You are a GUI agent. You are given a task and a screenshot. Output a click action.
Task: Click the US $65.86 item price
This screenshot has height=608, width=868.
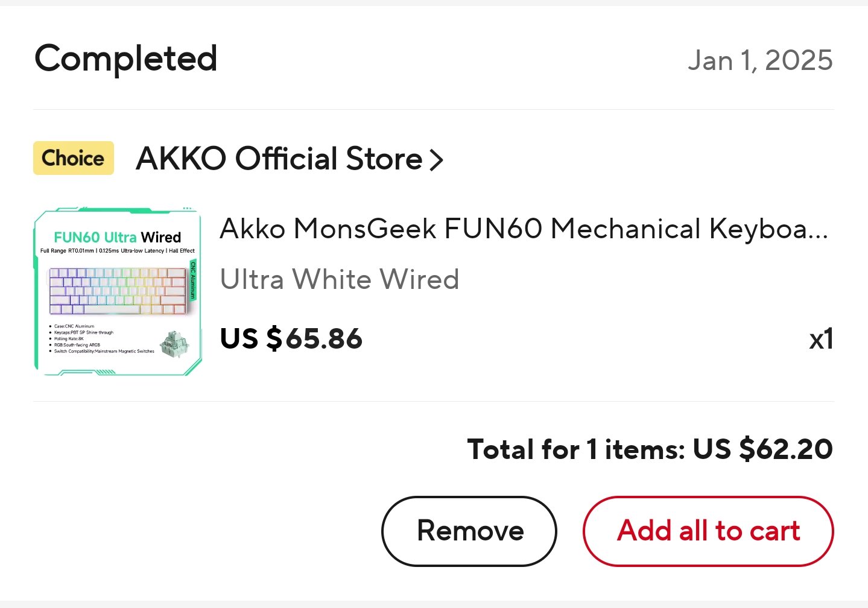(x=291, y=338)
